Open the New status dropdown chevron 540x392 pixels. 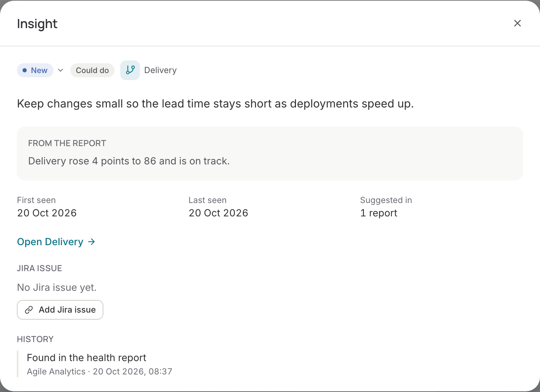60,70
